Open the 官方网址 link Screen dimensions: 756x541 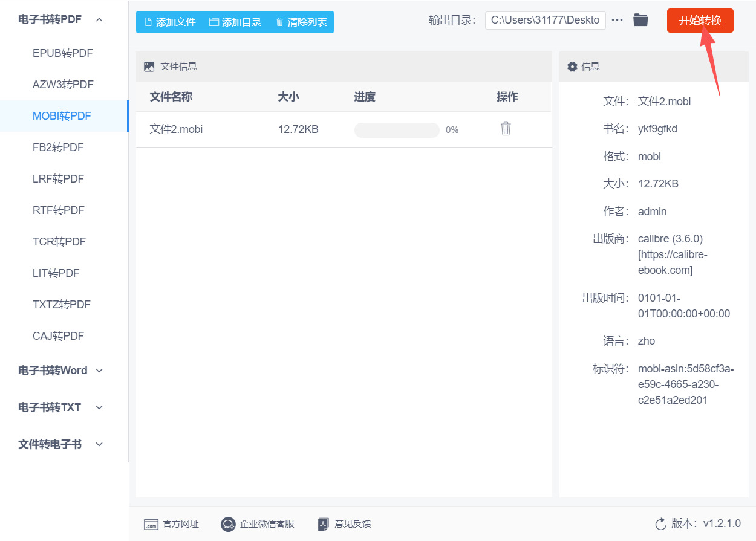tap(181, 524)
